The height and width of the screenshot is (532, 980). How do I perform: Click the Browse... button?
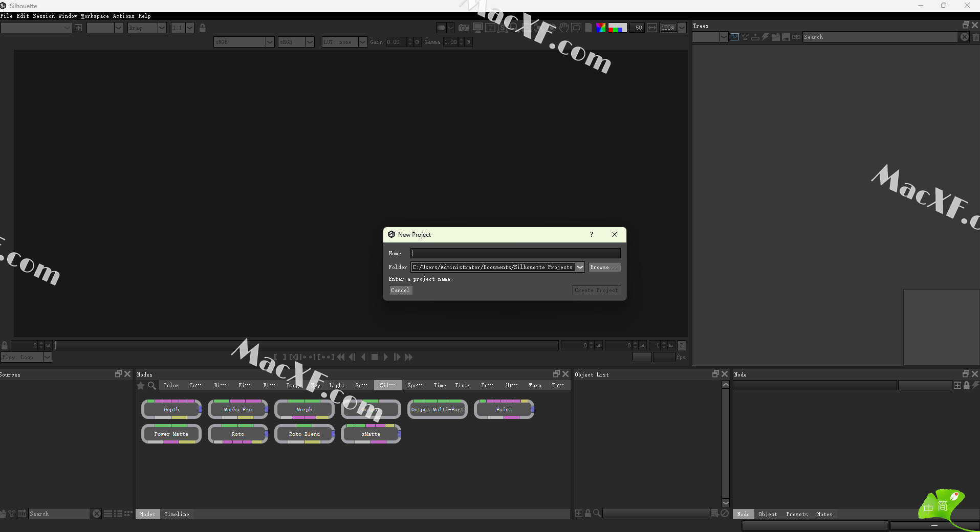tap(603, 267)
